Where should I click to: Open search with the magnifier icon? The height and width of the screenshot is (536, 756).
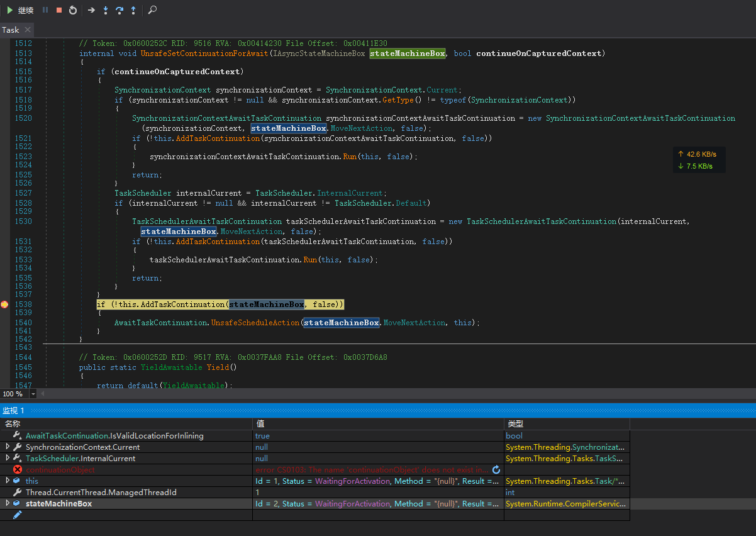click(152, 10)
